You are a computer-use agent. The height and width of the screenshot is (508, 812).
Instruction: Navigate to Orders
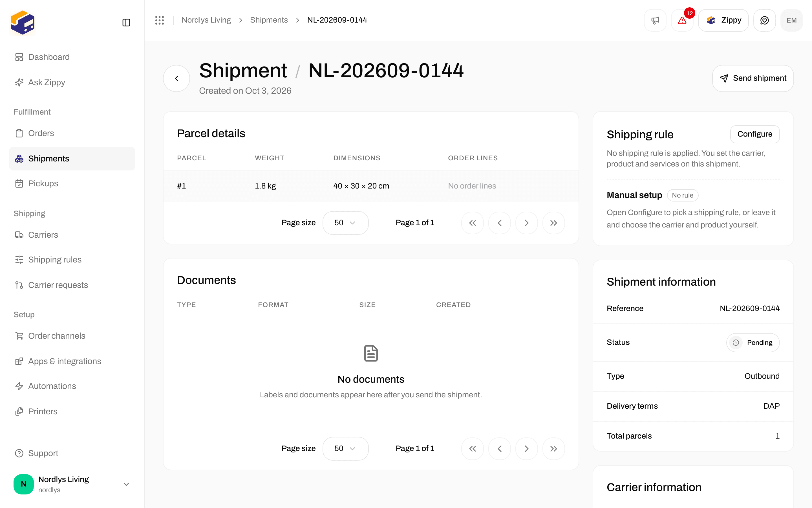[72, 133]
